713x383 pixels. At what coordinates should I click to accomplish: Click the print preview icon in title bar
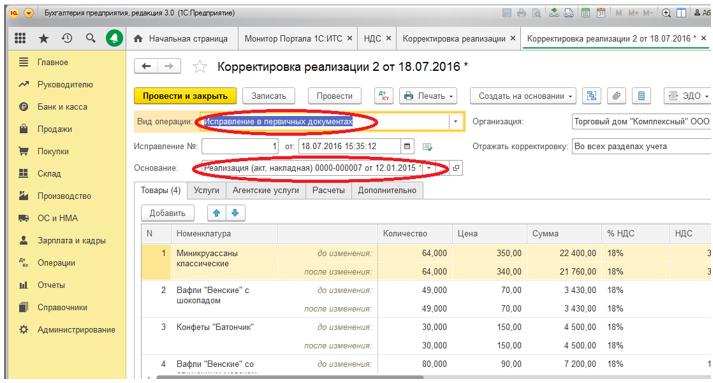(x=537, y=13)
